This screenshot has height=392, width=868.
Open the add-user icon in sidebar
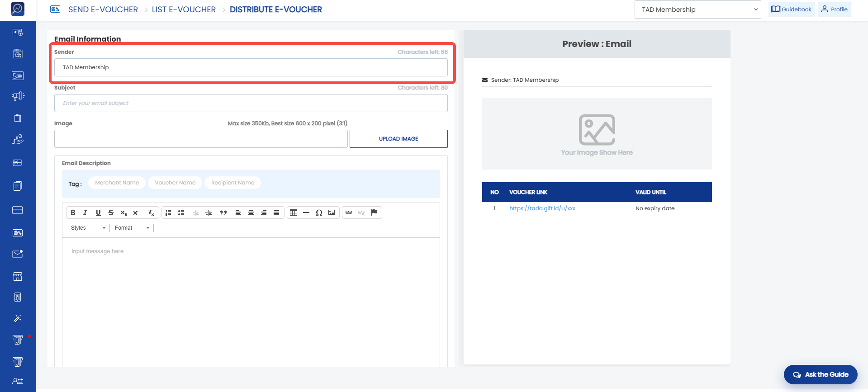pos(18,381)
